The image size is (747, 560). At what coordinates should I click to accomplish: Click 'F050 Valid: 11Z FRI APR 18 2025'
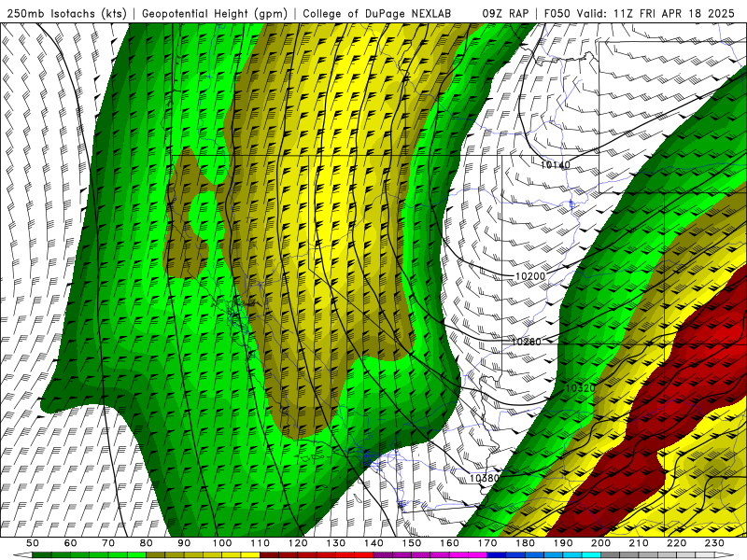[640, 13]
